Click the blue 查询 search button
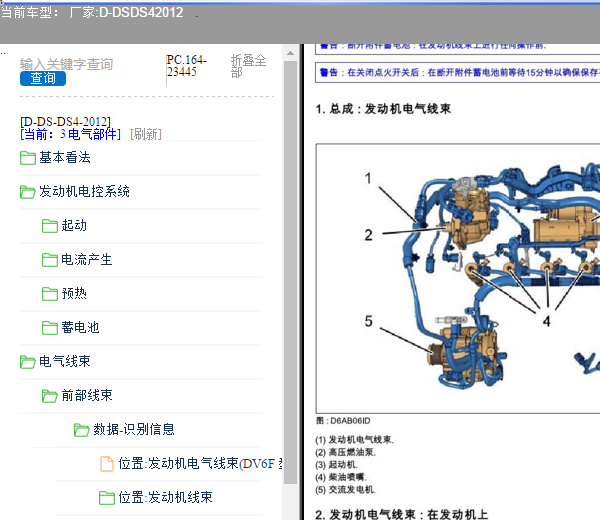The height and width of the screenshot is (520, 600). coord(43,78)
